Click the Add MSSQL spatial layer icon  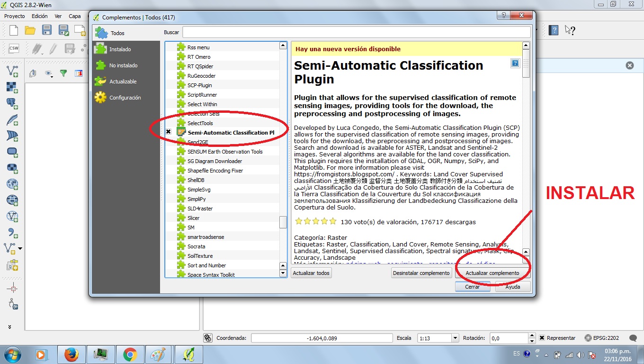[x=12, y=136]
